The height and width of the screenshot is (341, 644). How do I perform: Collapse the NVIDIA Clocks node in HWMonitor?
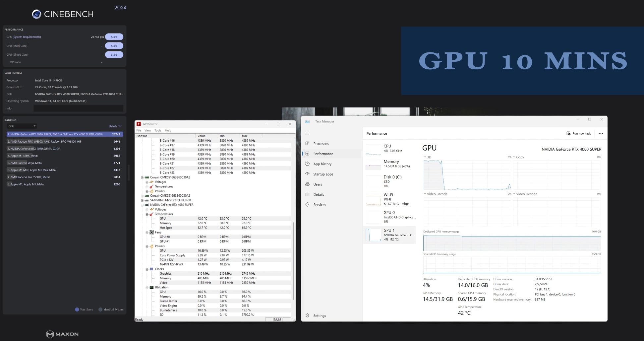coord(147,269)
